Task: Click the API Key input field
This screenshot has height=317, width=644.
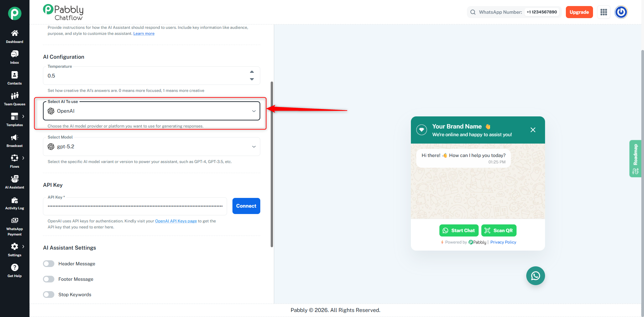Action: (135, 206)
